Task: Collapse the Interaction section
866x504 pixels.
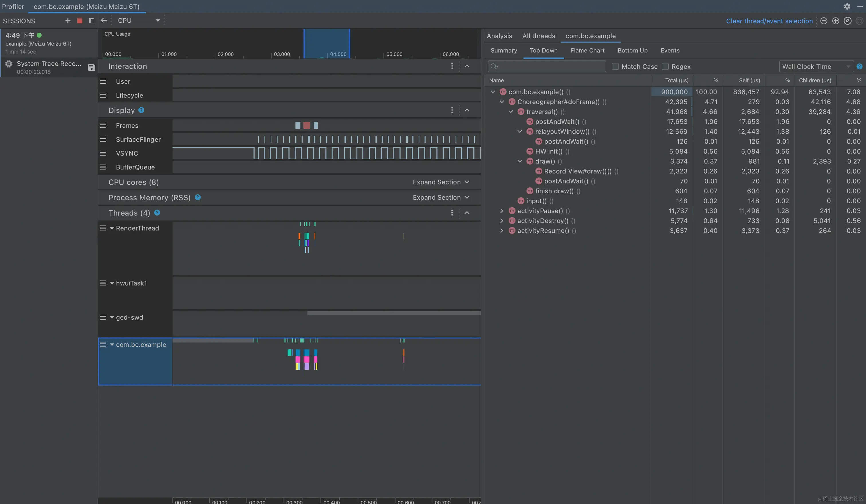Action: pos(467,66)
